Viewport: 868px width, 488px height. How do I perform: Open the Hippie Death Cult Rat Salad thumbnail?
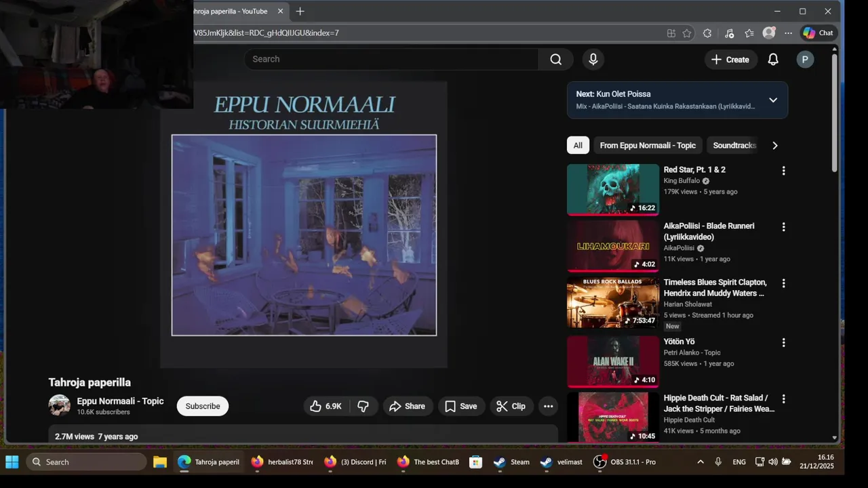point(613,417)
